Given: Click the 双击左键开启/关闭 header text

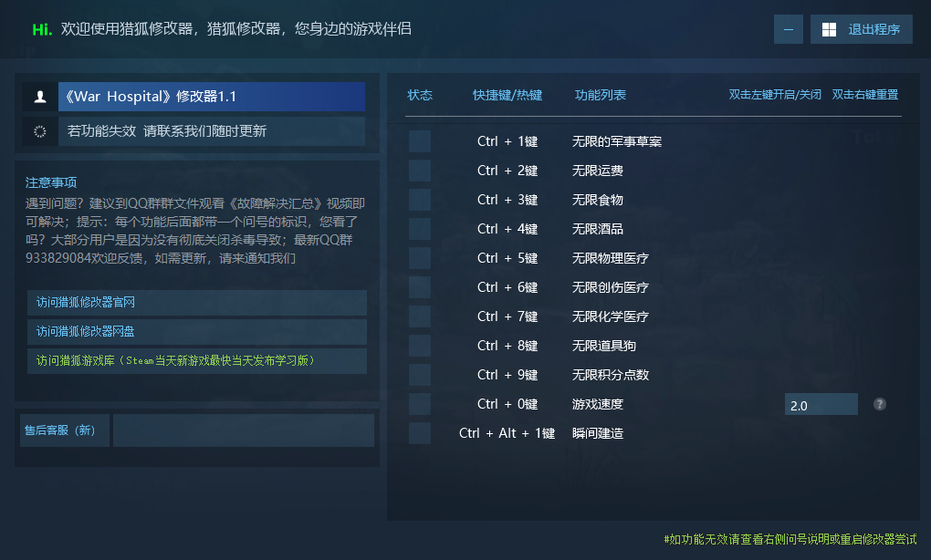Looking at the screenshot, I should click(x=775, y=95).
